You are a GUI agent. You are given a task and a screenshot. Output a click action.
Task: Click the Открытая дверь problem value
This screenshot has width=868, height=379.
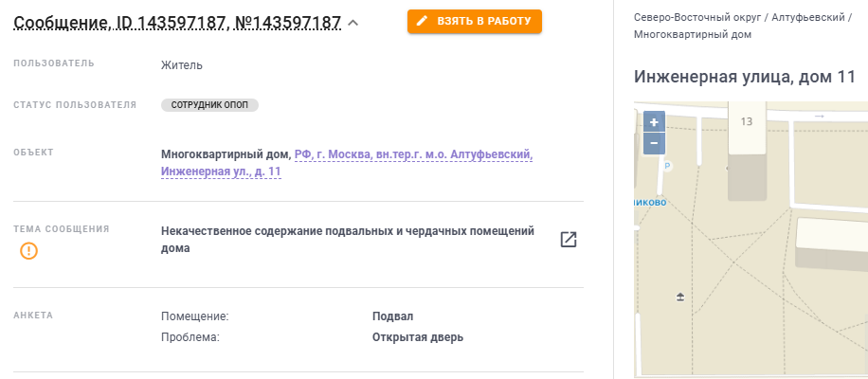coord(418,336)
